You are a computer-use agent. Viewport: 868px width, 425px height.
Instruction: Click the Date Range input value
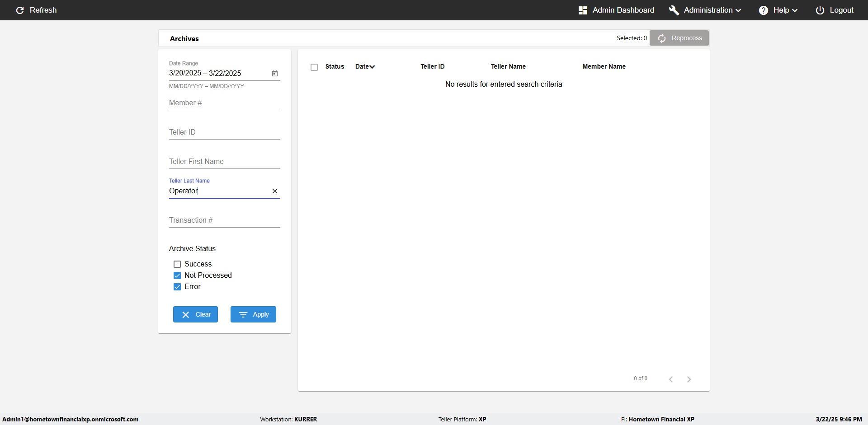205,73
